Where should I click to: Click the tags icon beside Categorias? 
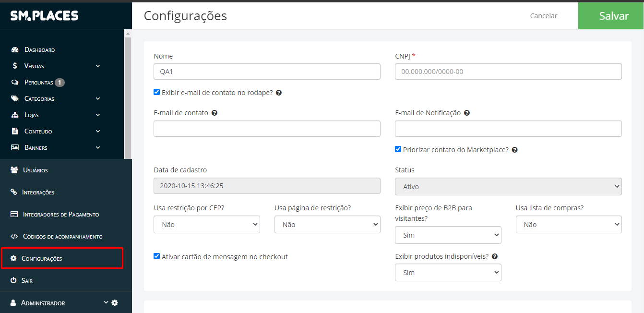(x=15, y=99)
